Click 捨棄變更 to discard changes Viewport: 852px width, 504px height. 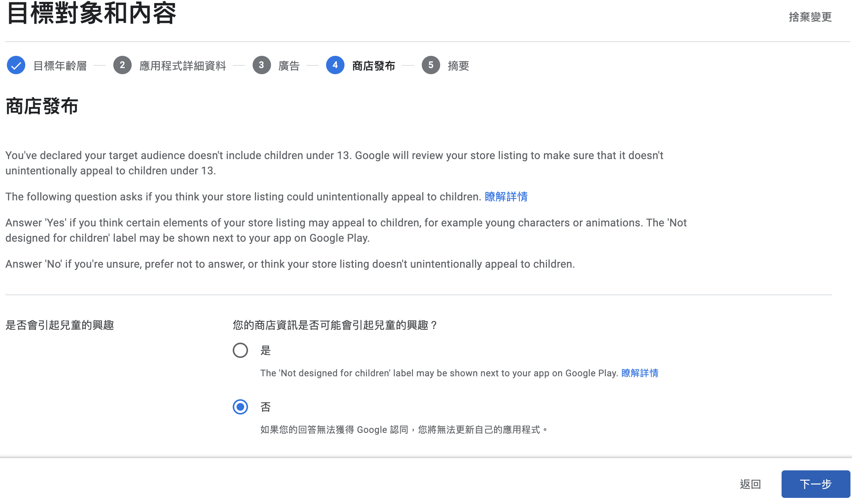810,17
